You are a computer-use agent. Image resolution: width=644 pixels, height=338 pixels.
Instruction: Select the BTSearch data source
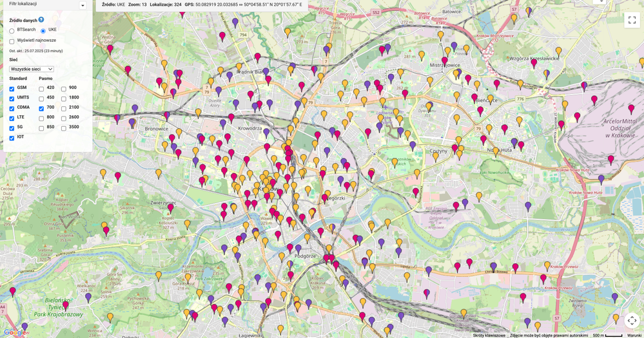coord(12,31)
